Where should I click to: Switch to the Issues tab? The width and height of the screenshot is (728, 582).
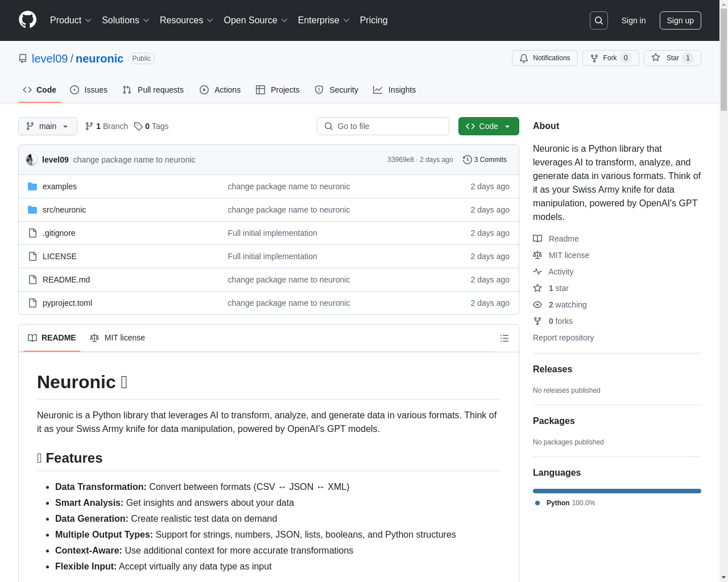(89, 90)
